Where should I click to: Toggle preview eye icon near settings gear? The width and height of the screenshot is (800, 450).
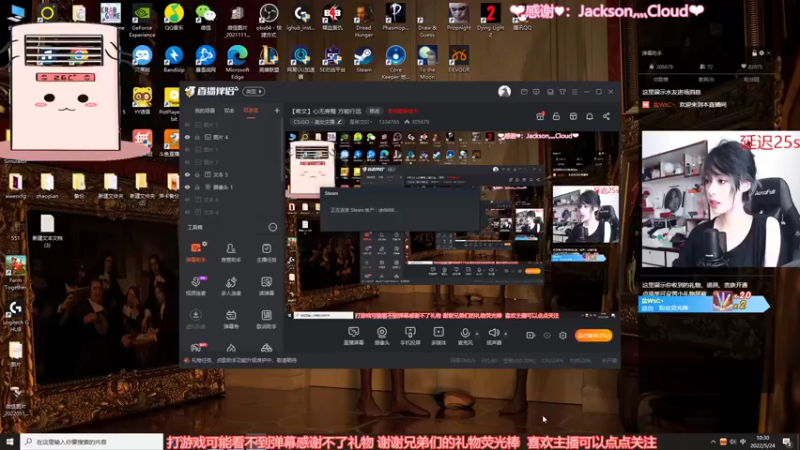click(547, 335)
